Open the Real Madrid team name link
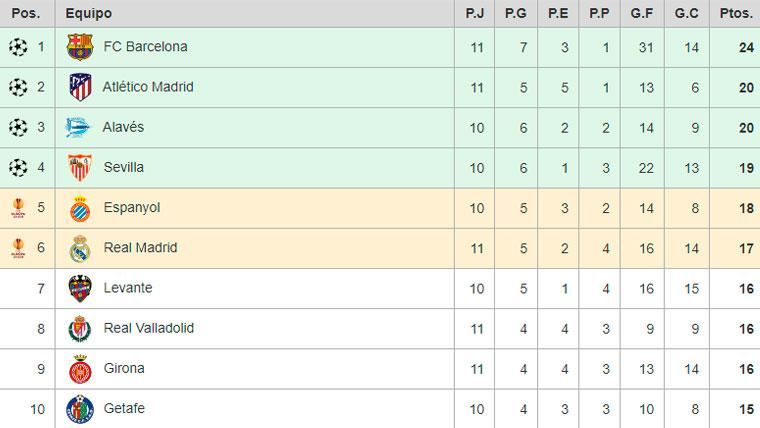This screenshot has width=760, height=428. 141,248
